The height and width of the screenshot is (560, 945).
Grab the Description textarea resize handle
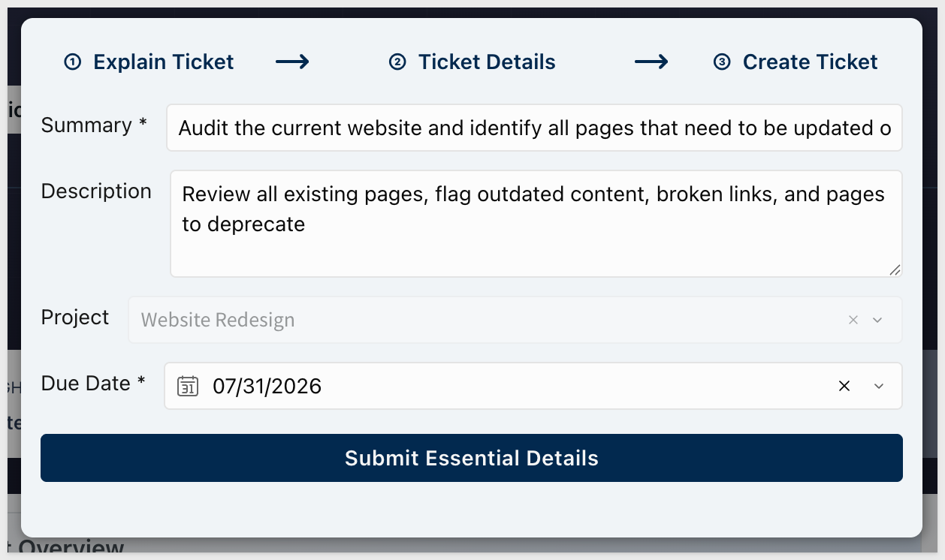(895, 269)
